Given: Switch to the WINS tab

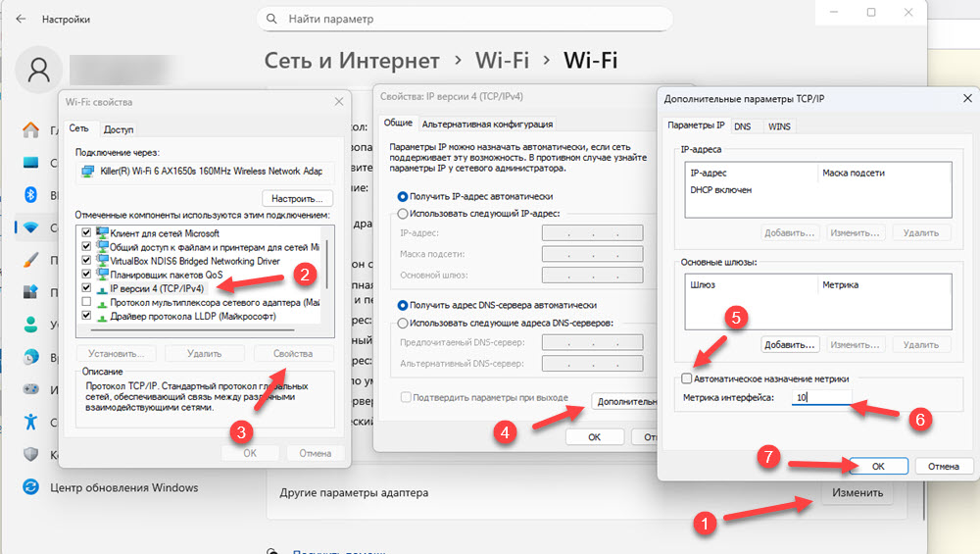Looking at the screenshot, I should click(x=779, y=126).
